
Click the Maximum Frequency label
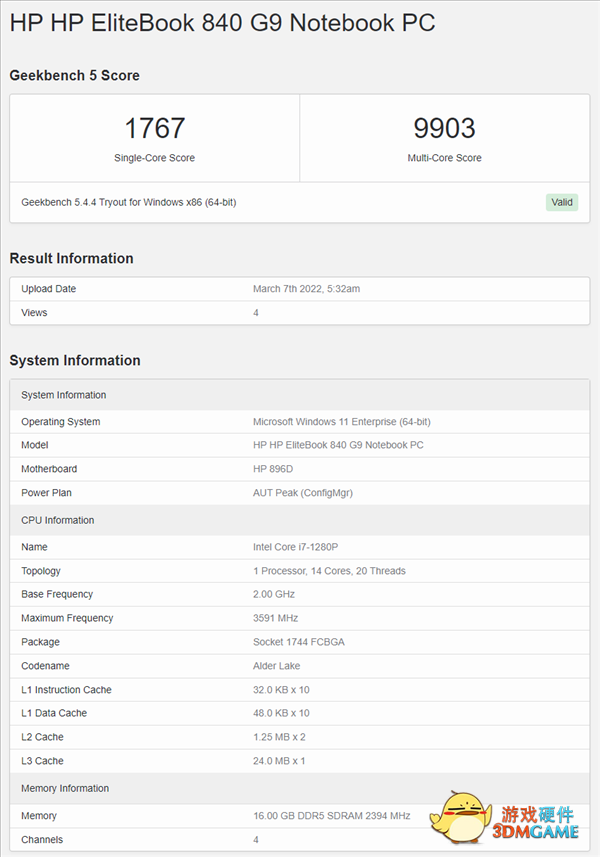[x=67, y=618]
